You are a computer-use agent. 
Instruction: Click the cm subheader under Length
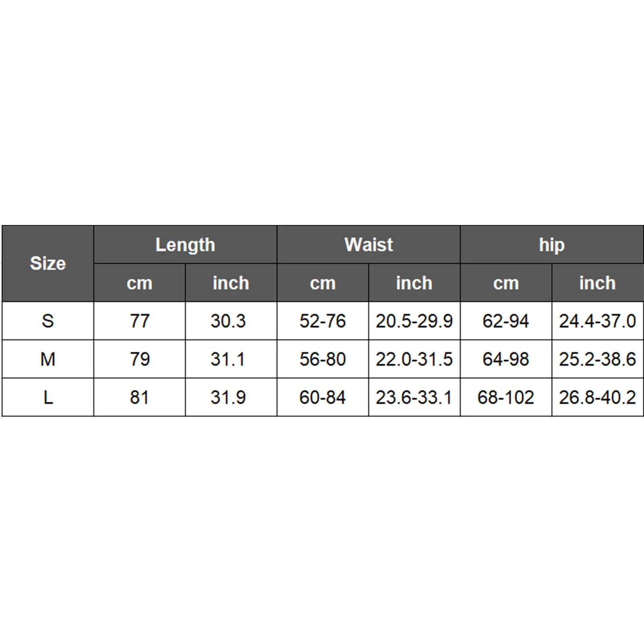click(x=139, y=283)
